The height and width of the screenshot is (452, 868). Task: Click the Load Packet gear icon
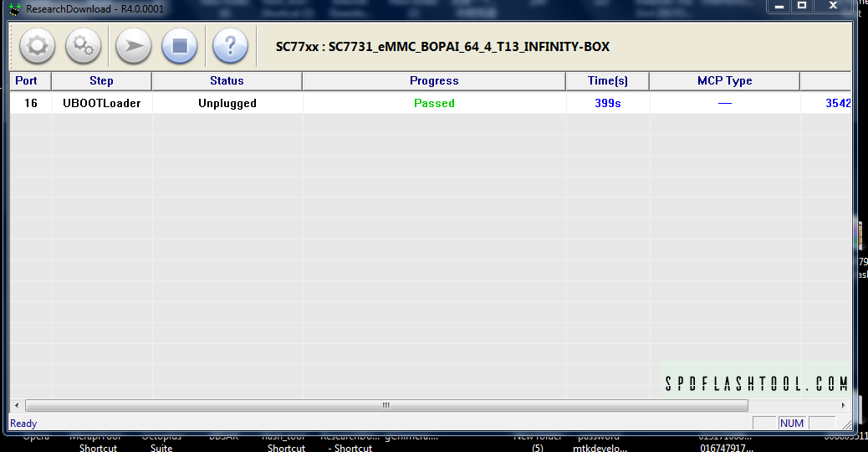(x=37, y=46)
